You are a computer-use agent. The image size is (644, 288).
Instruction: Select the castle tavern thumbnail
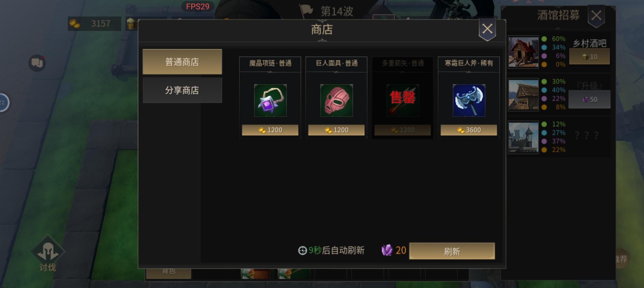coord(523,137)
